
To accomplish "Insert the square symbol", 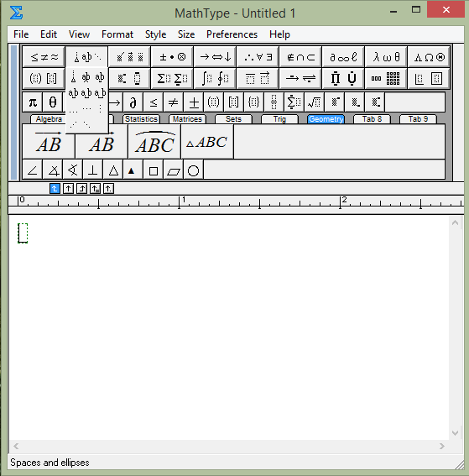I will pos(154,170).
